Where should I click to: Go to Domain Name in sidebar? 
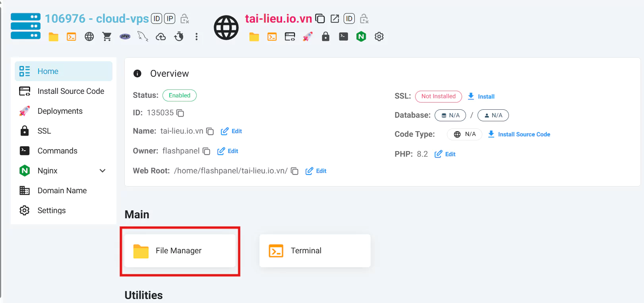62,190
